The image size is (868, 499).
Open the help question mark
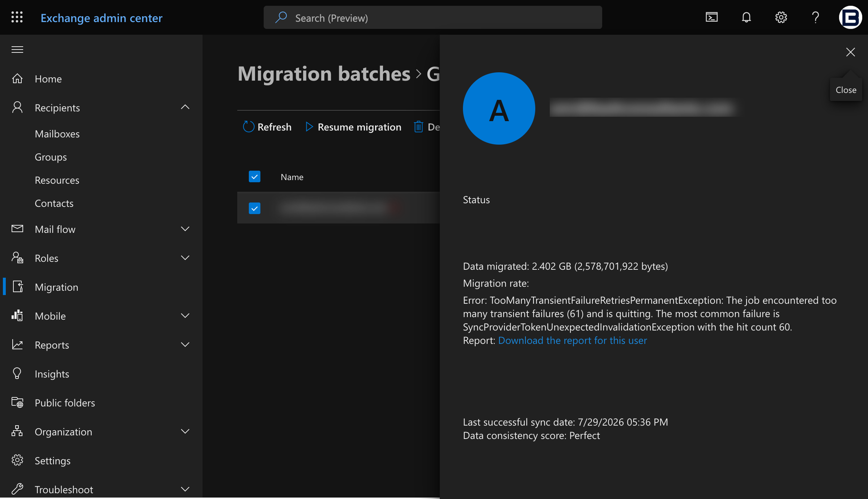pos(815,17)
